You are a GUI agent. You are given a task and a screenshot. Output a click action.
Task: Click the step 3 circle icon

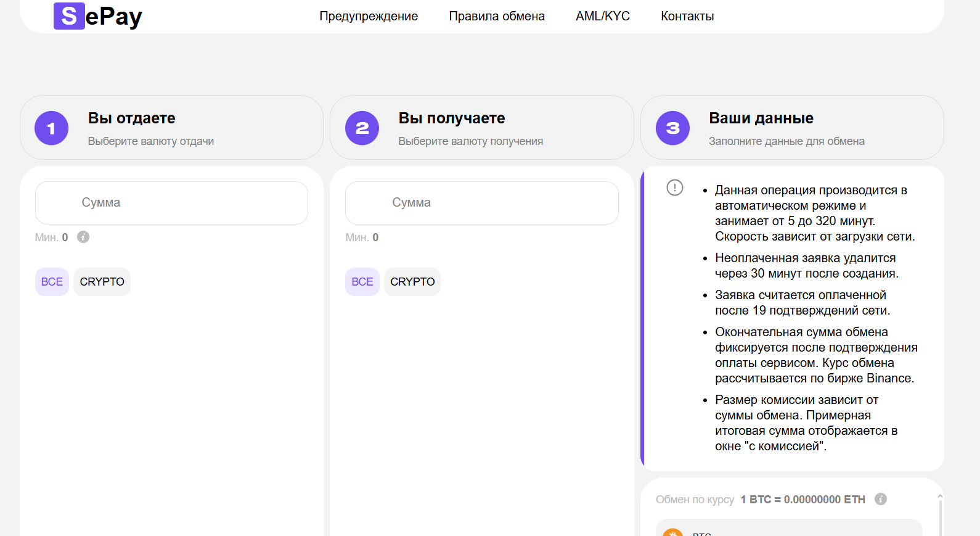(672, 128)
